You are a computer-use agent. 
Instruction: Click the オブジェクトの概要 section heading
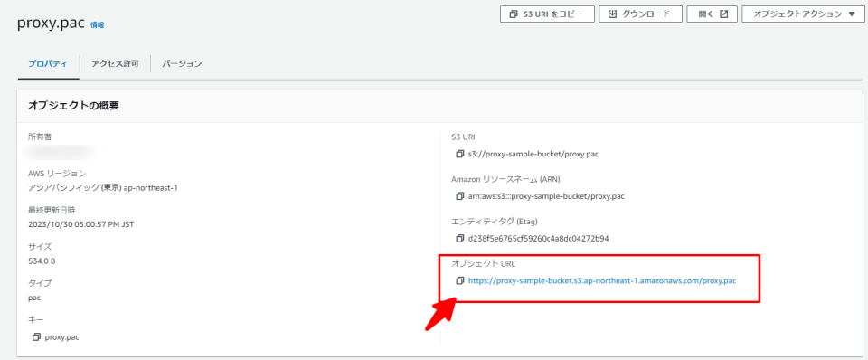click(x=73, y=106)
